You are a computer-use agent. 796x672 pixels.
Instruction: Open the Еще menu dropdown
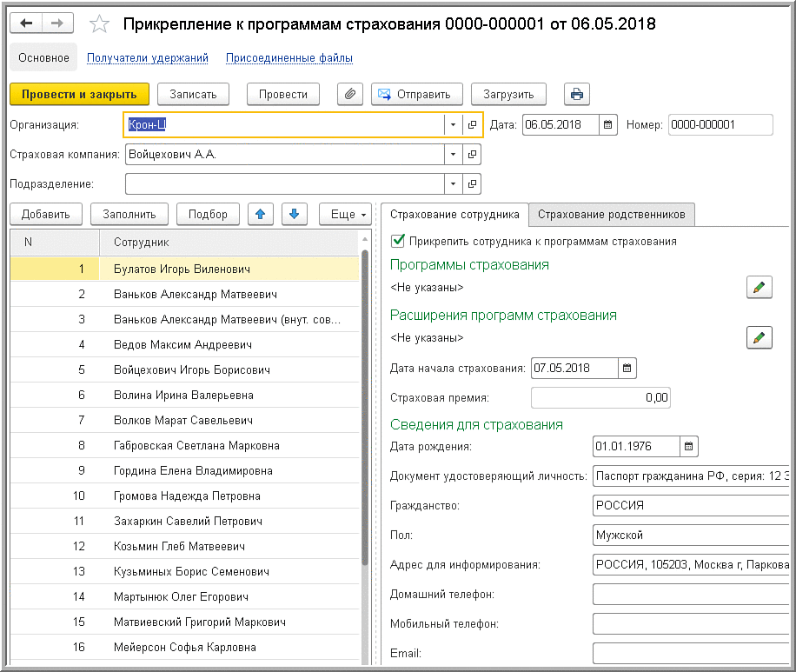pos(345,214)
